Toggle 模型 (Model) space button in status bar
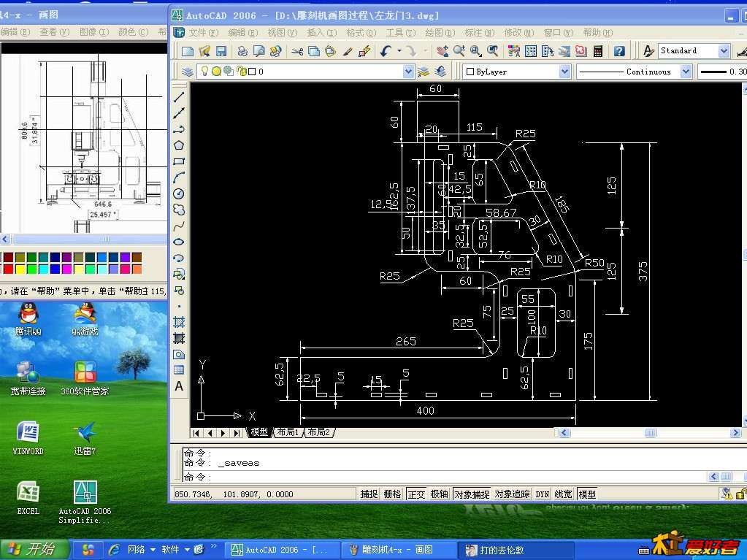This screenshot has height=560, width=747. click(587, 494)
